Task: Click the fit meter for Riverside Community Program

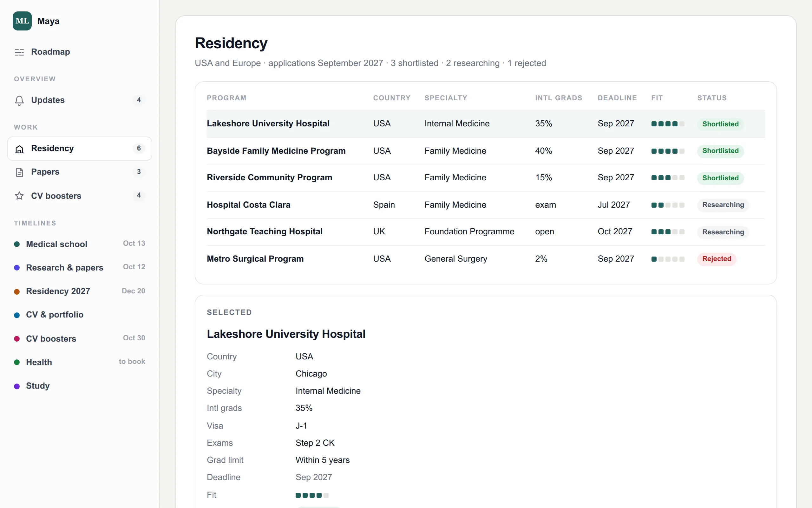Action: [668, 178]
